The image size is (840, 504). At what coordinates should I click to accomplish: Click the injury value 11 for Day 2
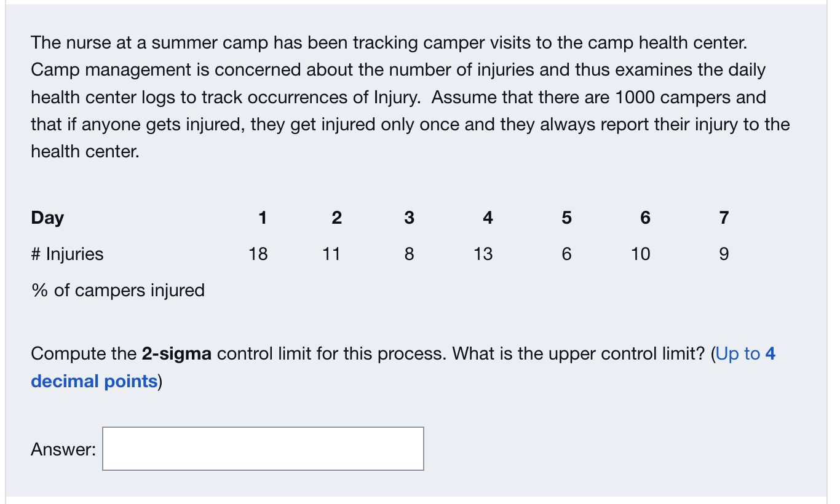tap(331, 254)
